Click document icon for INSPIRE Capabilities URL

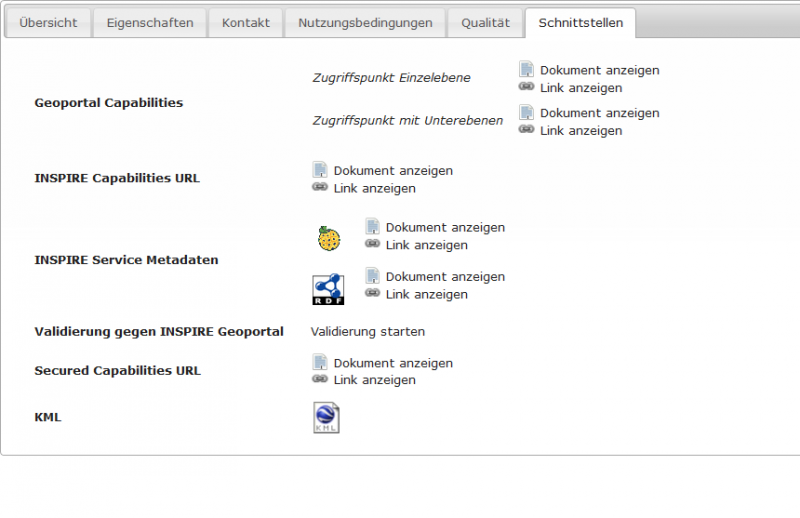[319, 169]
